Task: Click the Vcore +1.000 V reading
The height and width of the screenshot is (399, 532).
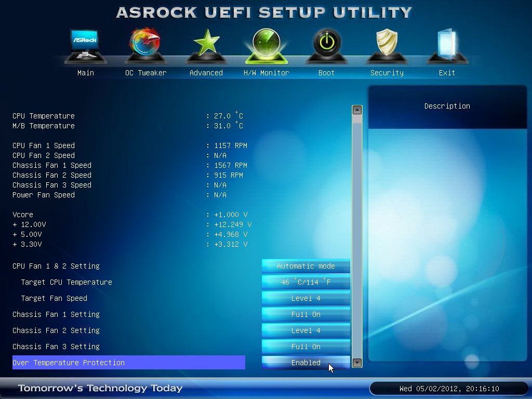Action: point(231,215)
